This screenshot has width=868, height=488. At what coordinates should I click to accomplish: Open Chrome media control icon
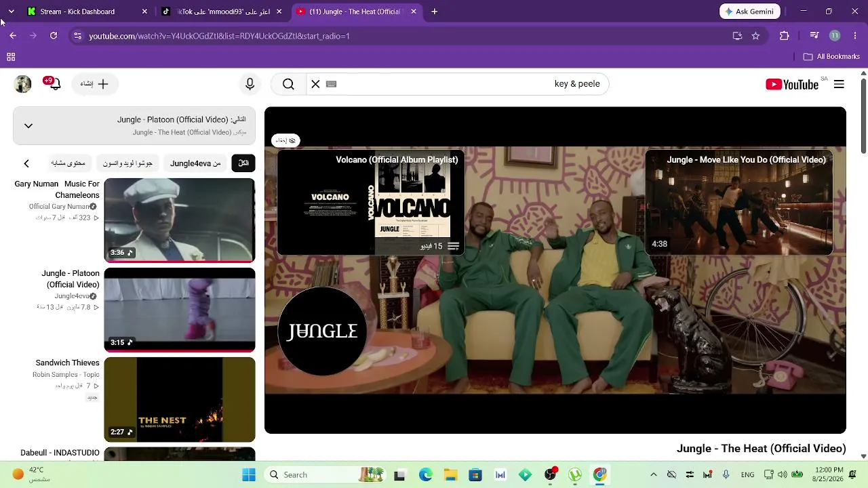814,36
